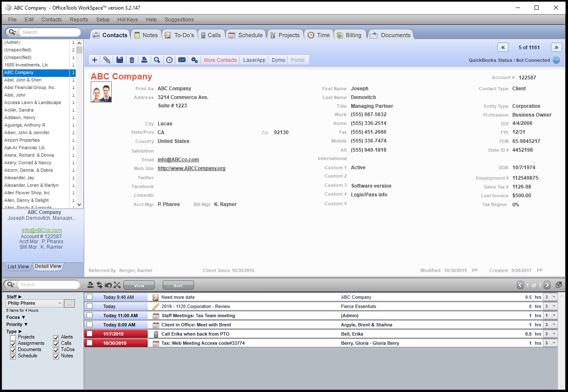Go to next page of activity list
568x392 pixels.
547,285
